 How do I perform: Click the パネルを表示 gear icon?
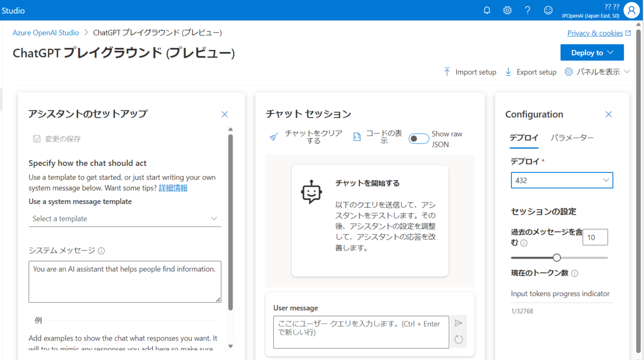pyautogui.click(x=569, y=71)
